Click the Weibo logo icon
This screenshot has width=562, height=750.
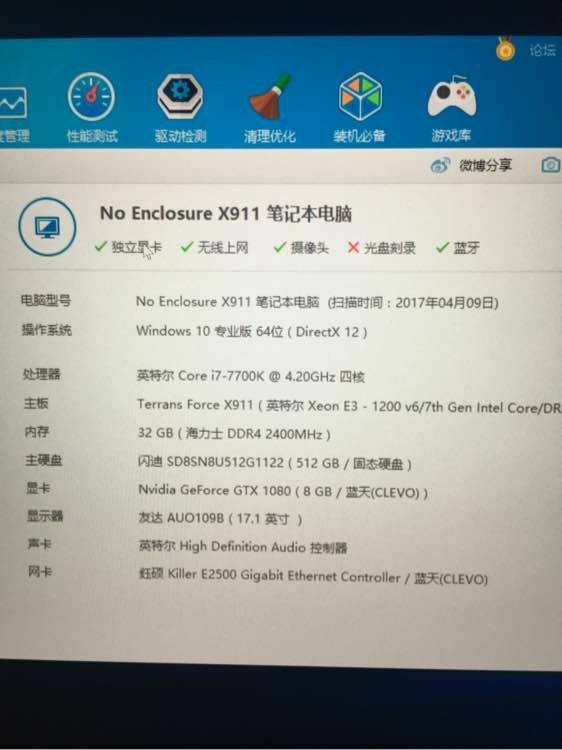[x=440, y=165]
